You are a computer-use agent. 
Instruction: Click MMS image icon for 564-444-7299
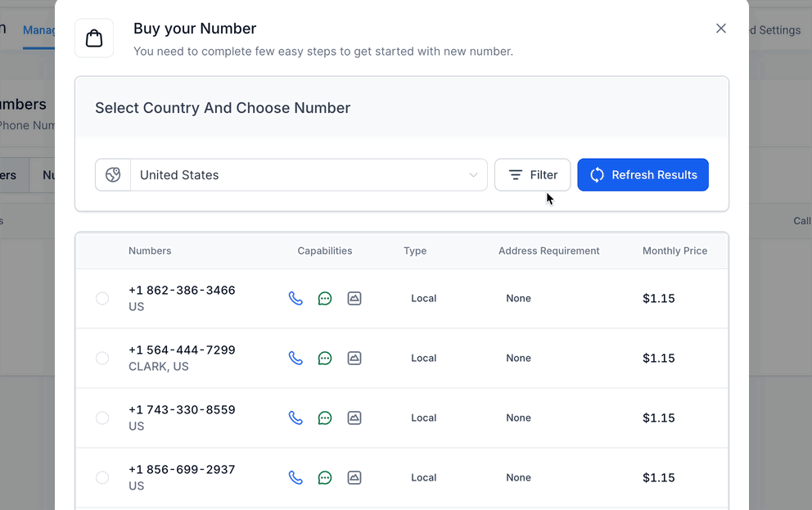[x=354, y=359]
